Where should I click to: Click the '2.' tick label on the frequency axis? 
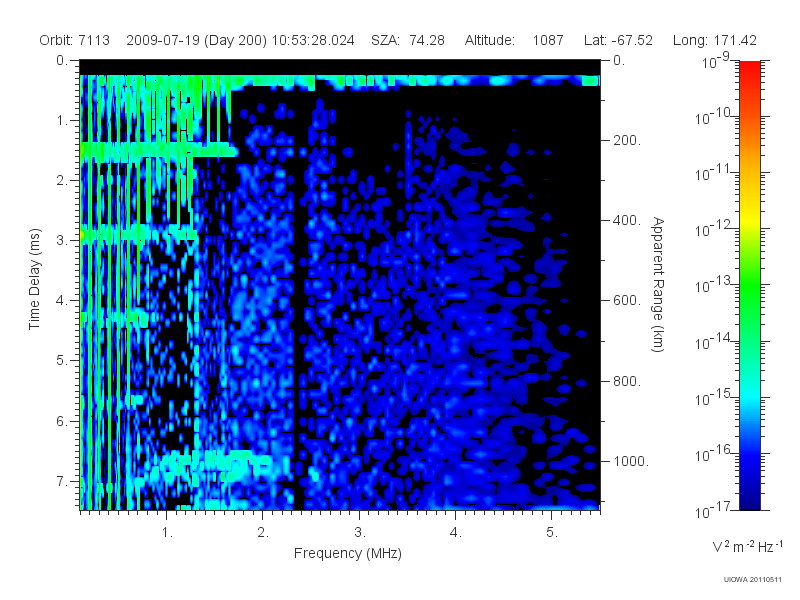point(263,532)
